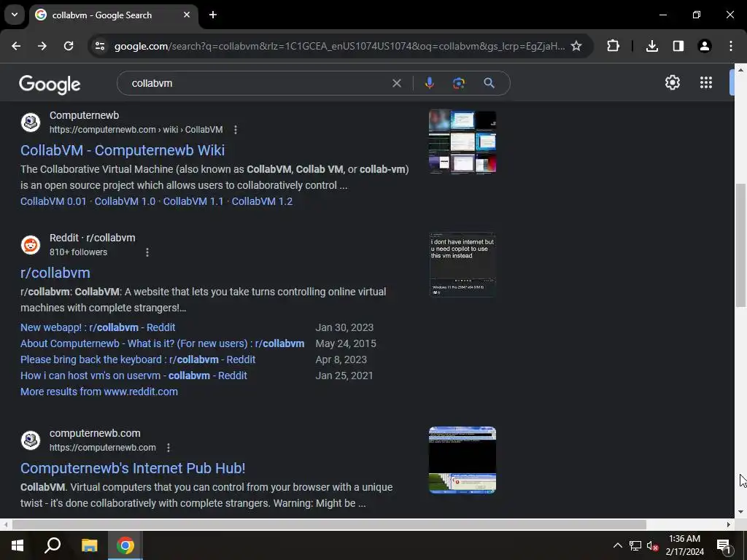Open a new tab

(213, 15)
